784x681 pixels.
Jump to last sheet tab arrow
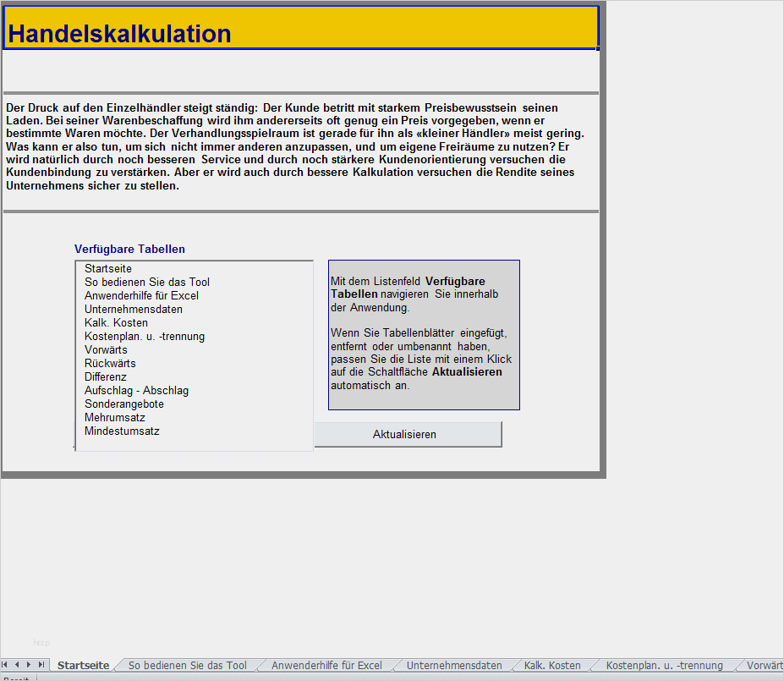41,664
